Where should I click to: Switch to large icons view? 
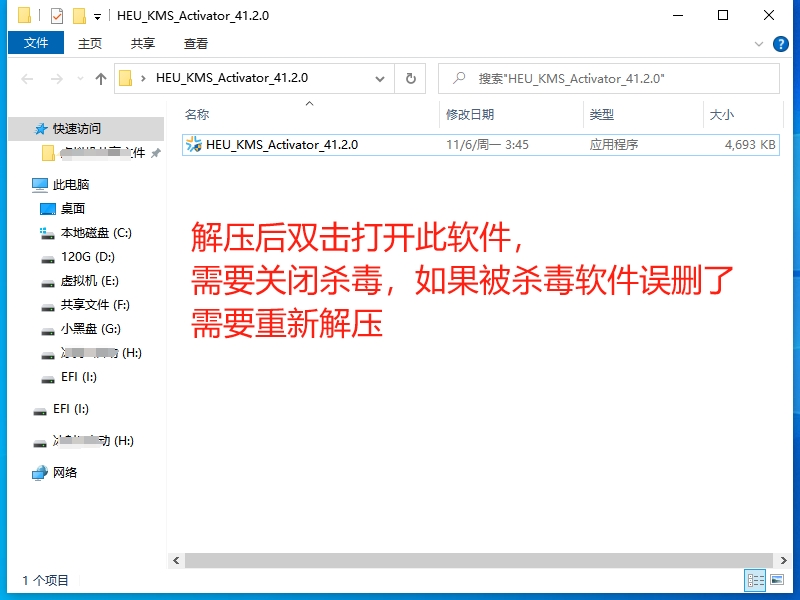[777, 580]
